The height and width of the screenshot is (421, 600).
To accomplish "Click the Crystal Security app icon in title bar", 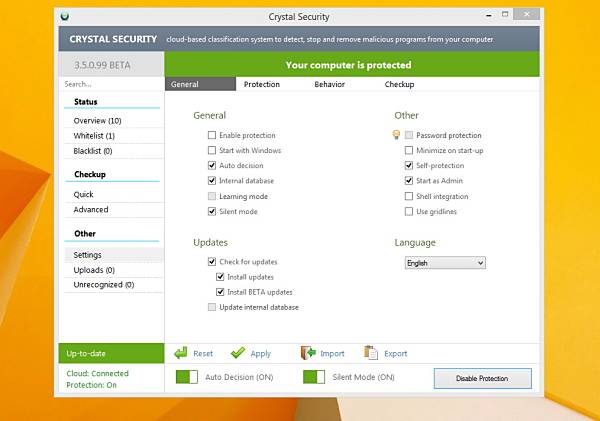I will pyautogui.click(x=65, y=16).
